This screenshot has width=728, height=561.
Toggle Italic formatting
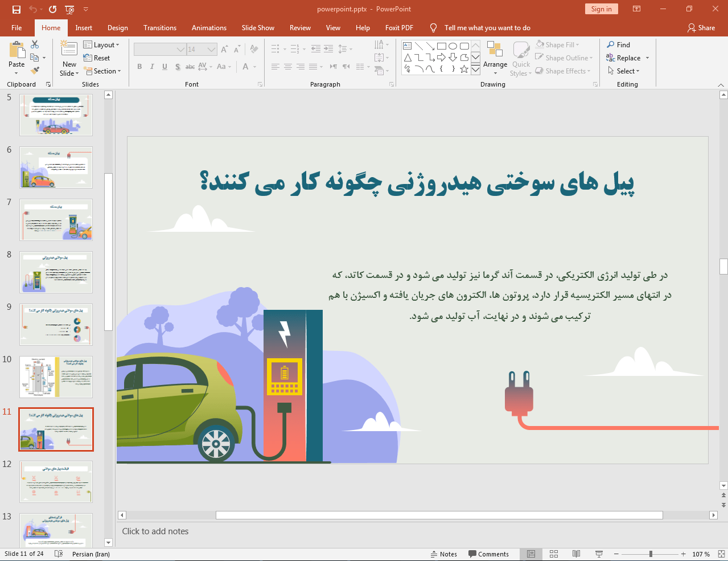(x=152, y=67)
